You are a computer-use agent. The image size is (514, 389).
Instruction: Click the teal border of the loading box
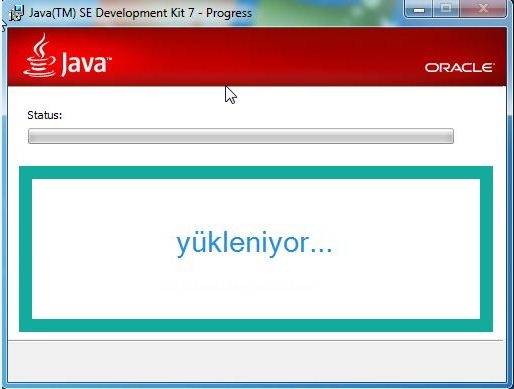[256, 172]
